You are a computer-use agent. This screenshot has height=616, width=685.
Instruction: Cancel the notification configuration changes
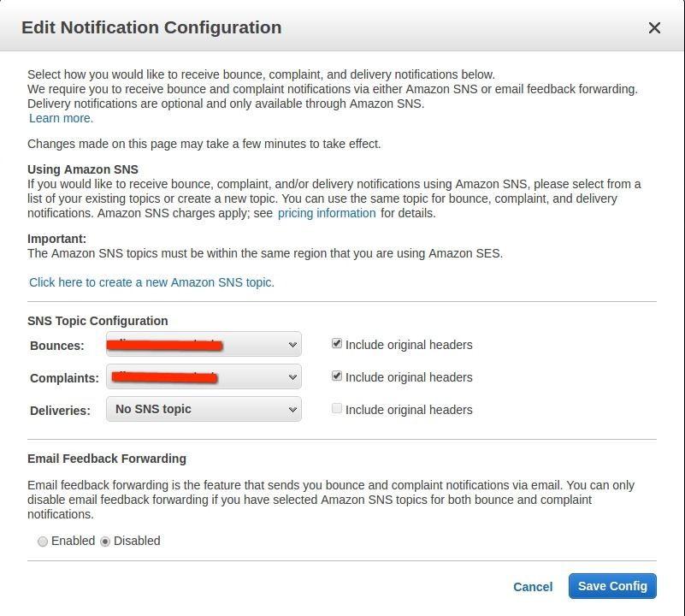pos(533,587)
